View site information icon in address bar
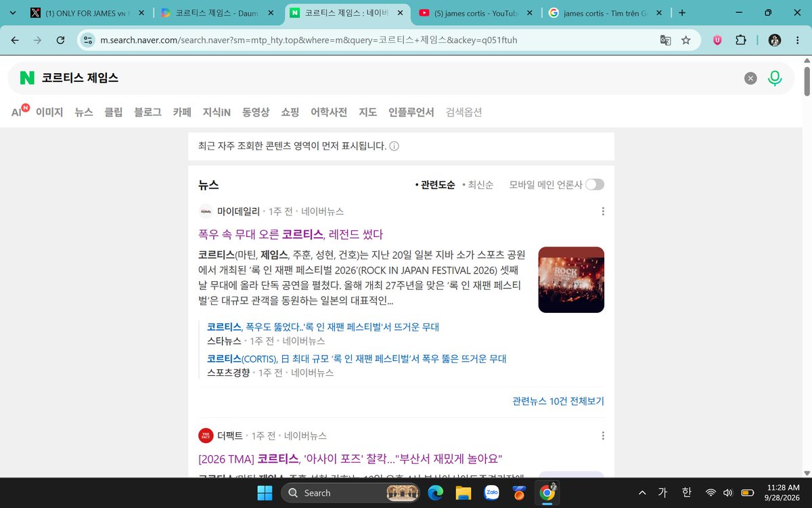812x508 pixels. coord(88,40)
